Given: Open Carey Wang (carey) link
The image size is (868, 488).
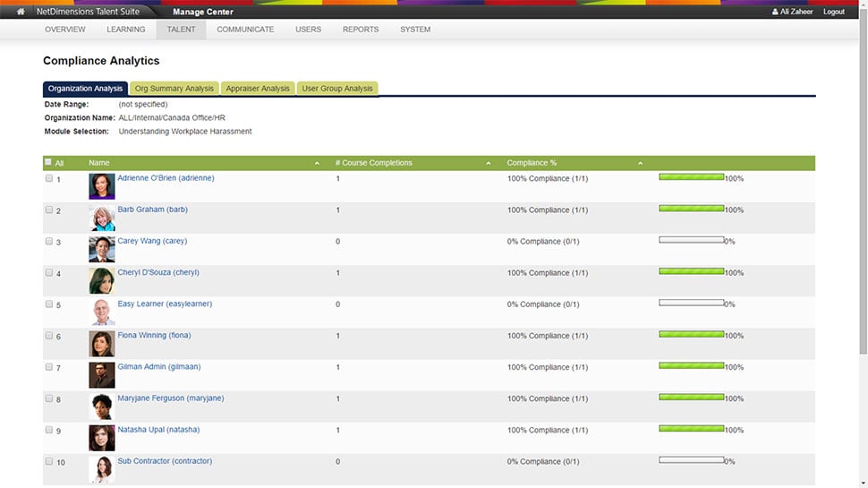Looking at the screenshot, I should tap(152, 241).
